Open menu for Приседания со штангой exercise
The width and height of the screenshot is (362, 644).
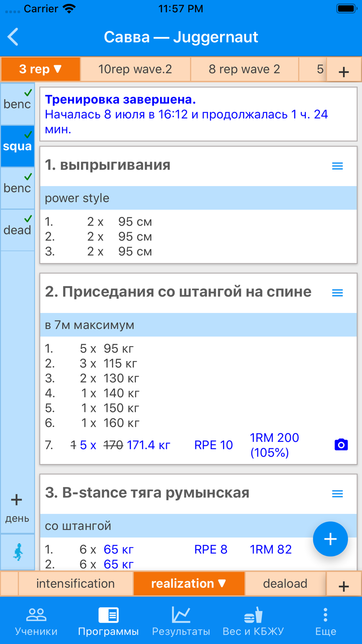[x=337, y=293]
